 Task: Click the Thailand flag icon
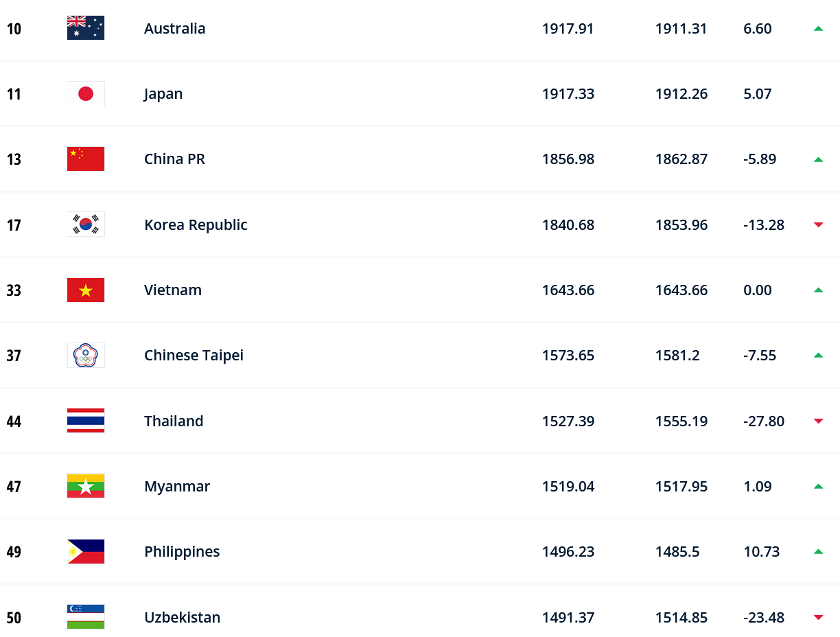(86, 421)
